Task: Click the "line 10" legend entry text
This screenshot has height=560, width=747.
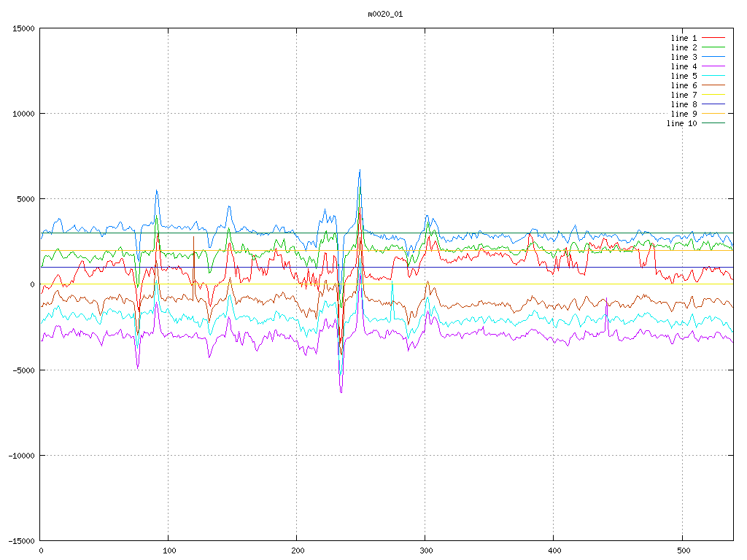Action: [681, 123]
